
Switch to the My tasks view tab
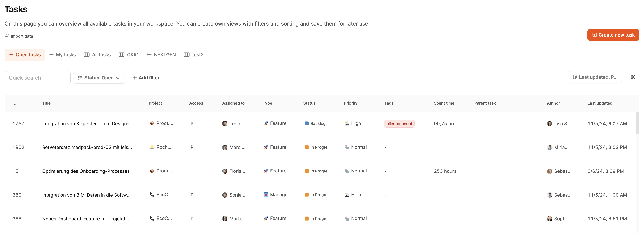pyautogui.click(x=62, y=54)
